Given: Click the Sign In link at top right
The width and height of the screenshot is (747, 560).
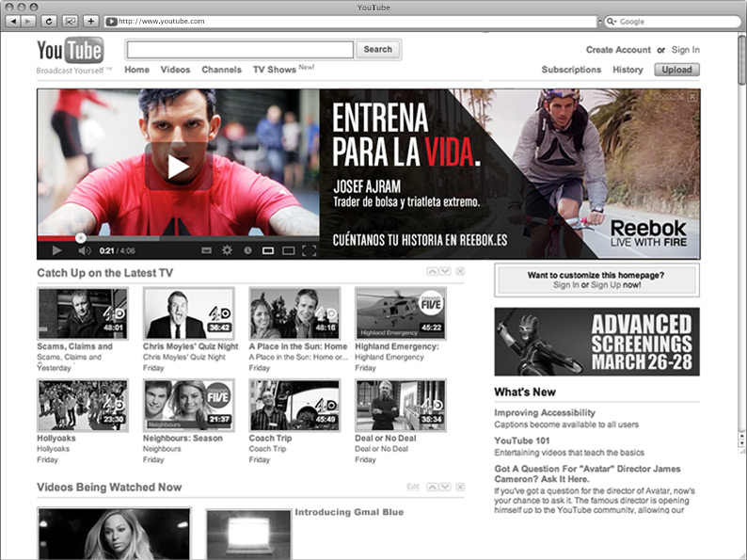Looking at the screenshot, I should point(686,50).
